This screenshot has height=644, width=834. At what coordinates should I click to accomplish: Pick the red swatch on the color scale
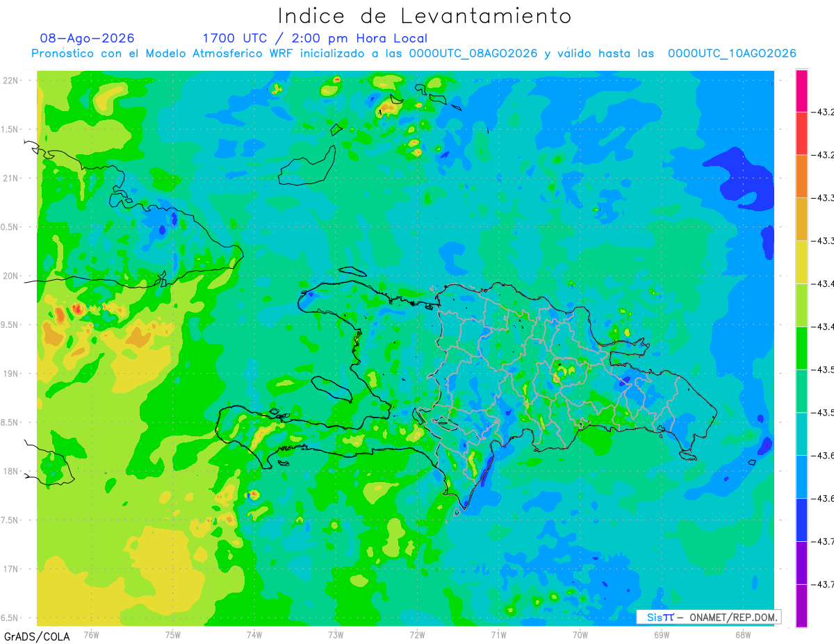pyautogui.click(x=801, y=133)
